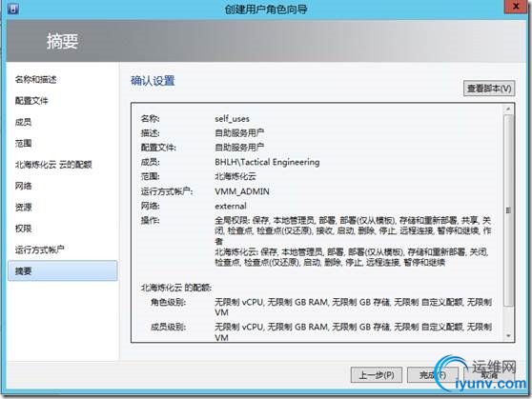Image resolution: width=532 pixels, height=399 pixels.
Task: Click the 运行方式帐户 label in summary
Action: point(167,191)
